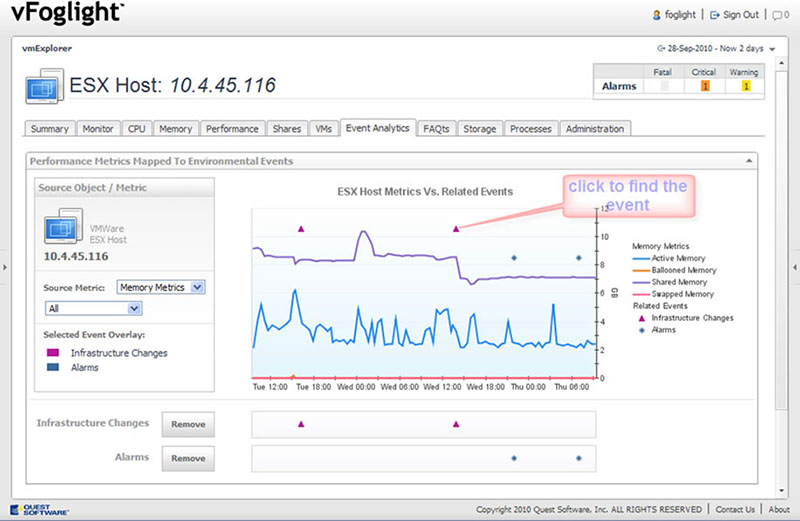Open the About link
This screenshot has width=800, height=521.
point(779,509)
